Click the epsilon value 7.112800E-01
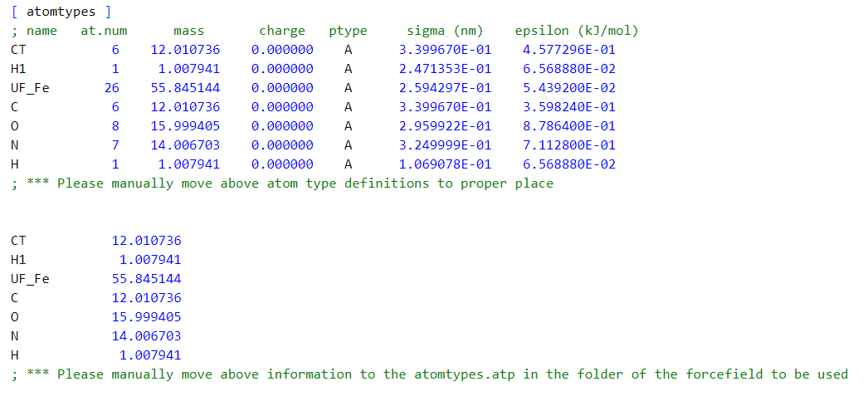Viewport: 868px width, 401px height. click(569, 145)
